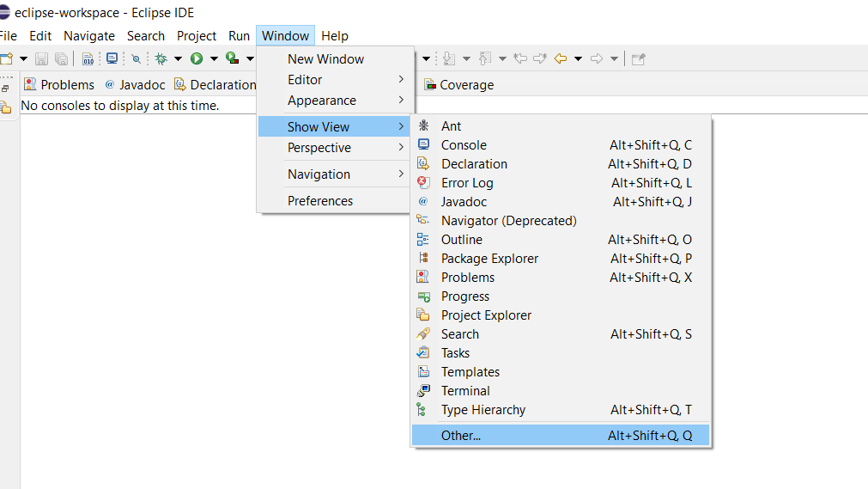
Task: Open the Previous Annotation dropdown arrow
Action: coord(502,58)
